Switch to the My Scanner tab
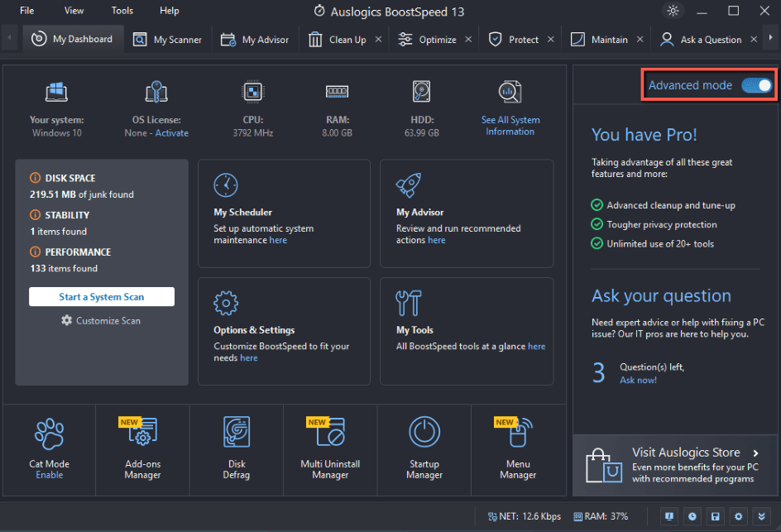781x532 pixels. pyautogui.click(x=167, y=40)
